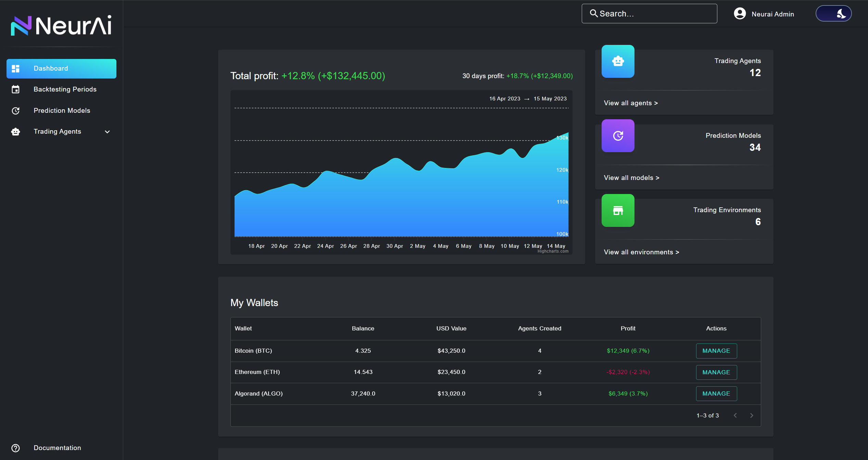Follow the View all models link
868x460 pixels.
point(631,178)
